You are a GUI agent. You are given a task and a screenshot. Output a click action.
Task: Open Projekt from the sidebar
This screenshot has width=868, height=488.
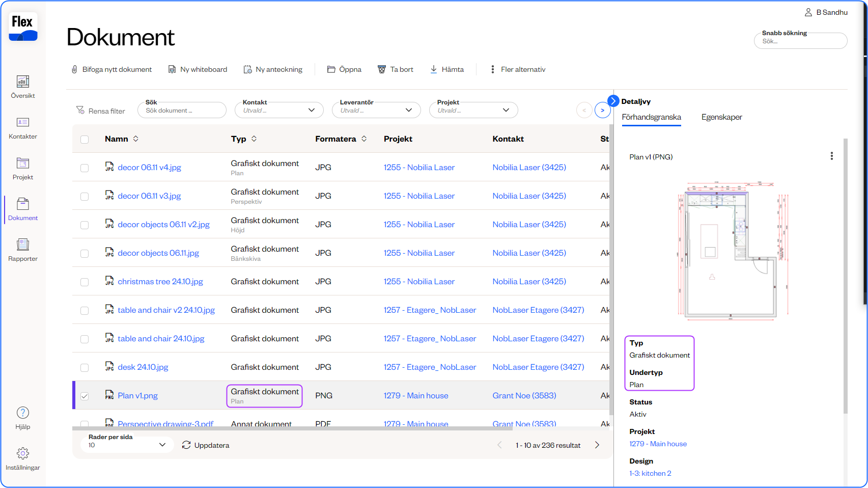pyautogui.click(x=22, y=163)
